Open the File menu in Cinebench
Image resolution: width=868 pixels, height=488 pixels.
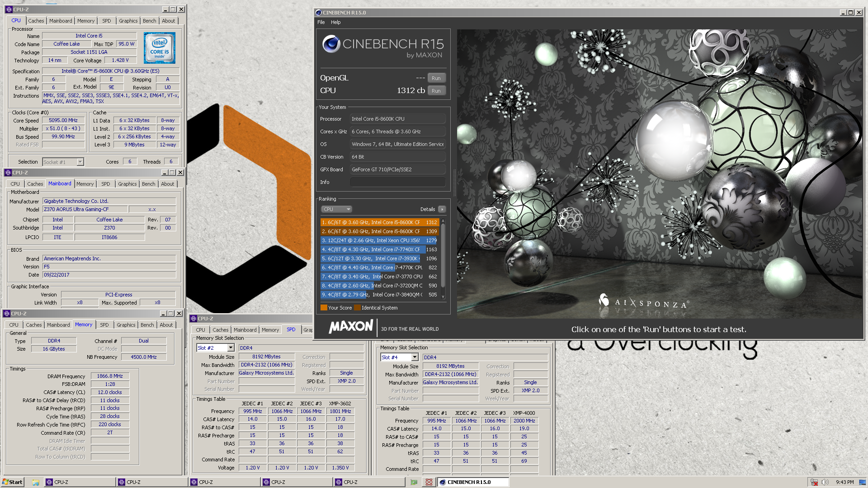pyautogui.click(x=321, y=22)
